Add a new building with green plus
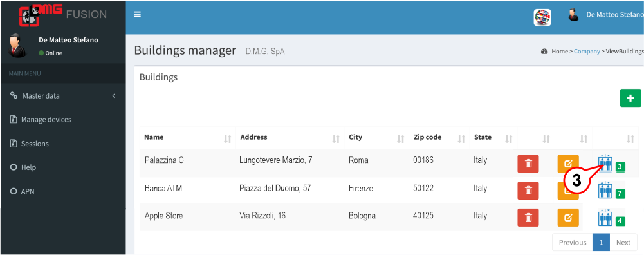 630,99
